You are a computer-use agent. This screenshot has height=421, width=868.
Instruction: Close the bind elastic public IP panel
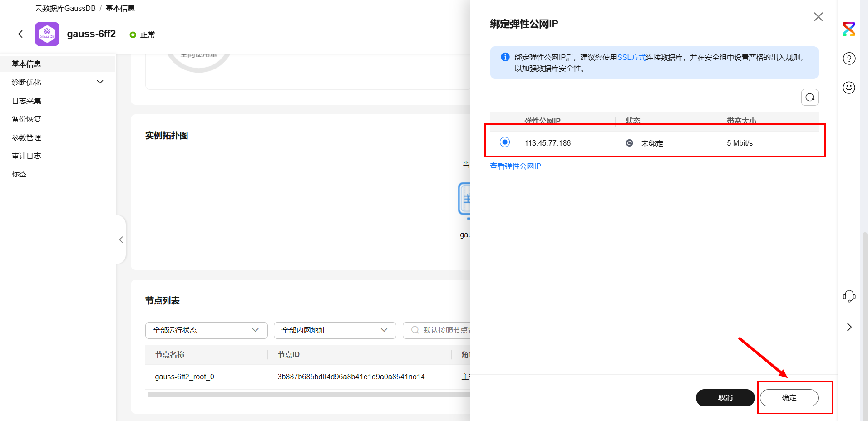(818, 17)
